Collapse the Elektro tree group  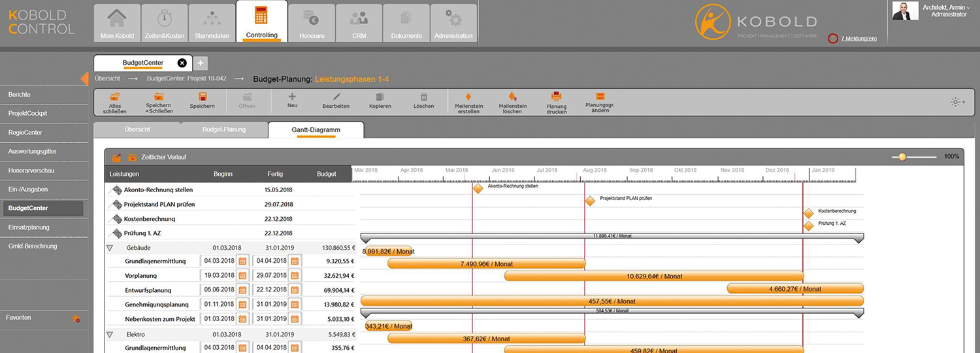[x=110, y=334]
